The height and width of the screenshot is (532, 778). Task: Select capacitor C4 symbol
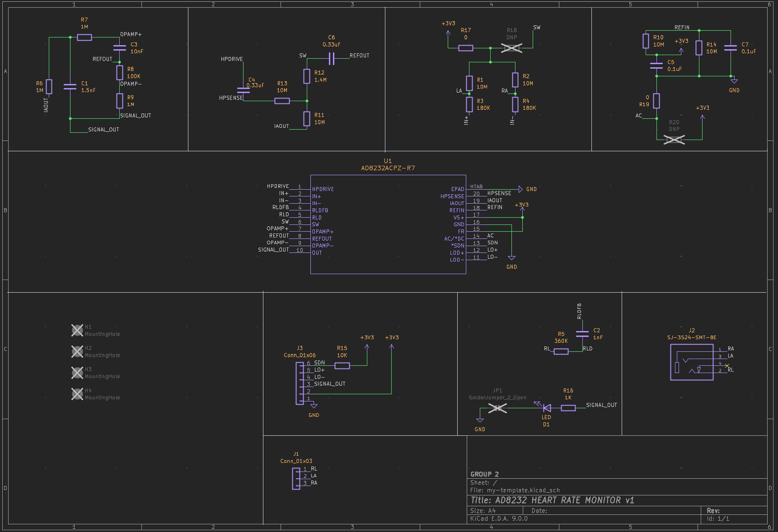pyautogui.click(x=243, y=90)
